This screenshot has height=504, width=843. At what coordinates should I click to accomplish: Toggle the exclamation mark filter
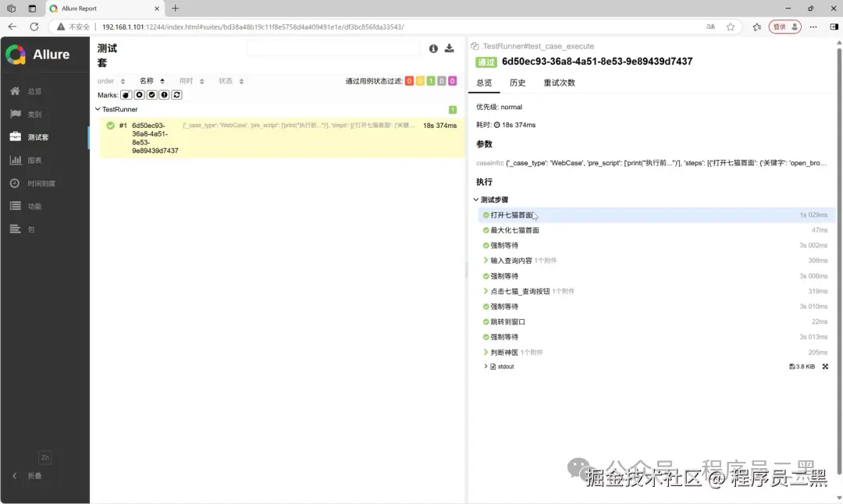164,95
